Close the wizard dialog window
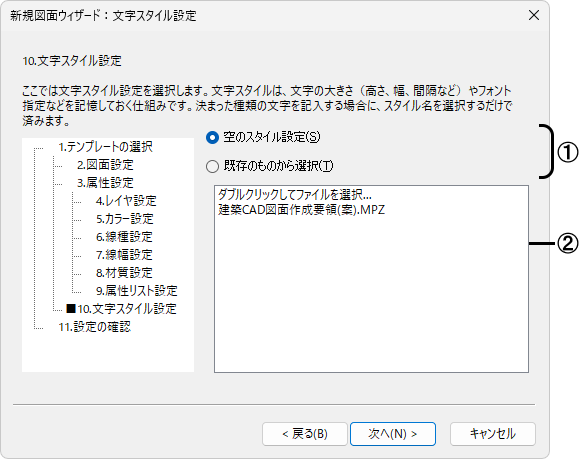Image resolution: width=580 pixels, height=459 pixels. 534,16
